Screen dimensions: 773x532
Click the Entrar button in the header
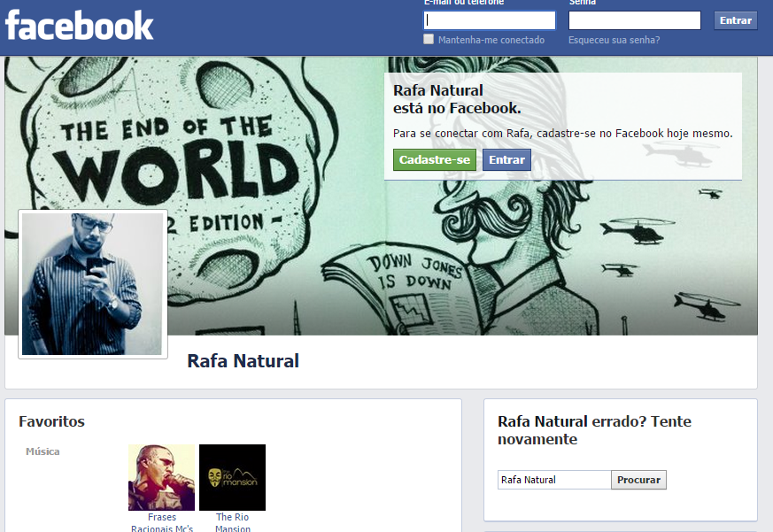(736, 20)
